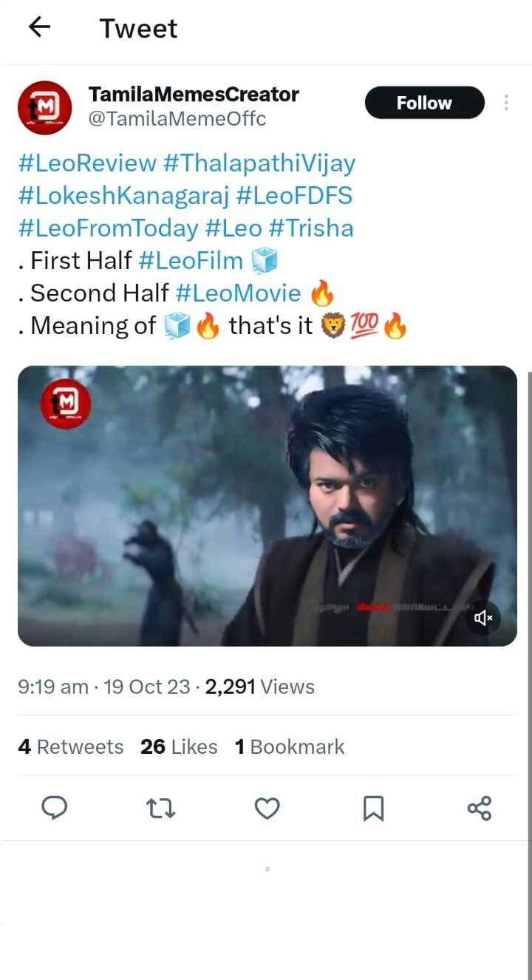
Task: Open the TamilaMemesCreator logo overlay on the video
Action: [65, 402]
